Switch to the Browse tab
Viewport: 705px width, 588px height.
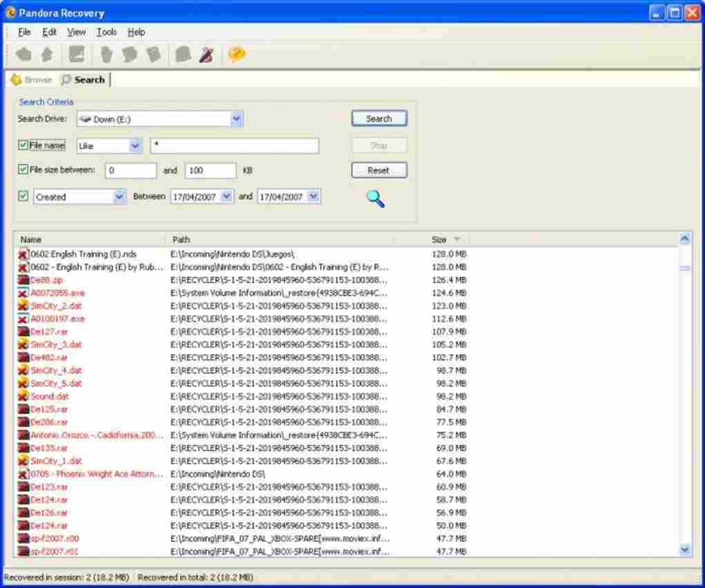32,80
